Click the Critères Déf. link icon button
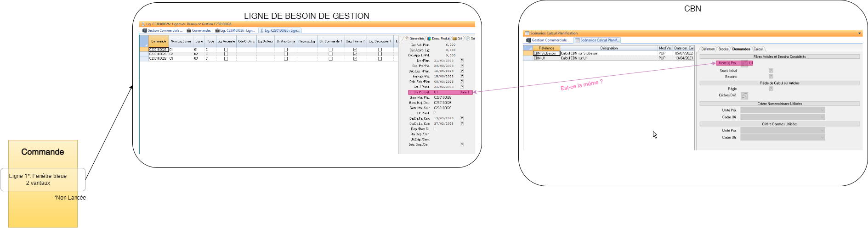868x228 pixels. tap(744, 95)
